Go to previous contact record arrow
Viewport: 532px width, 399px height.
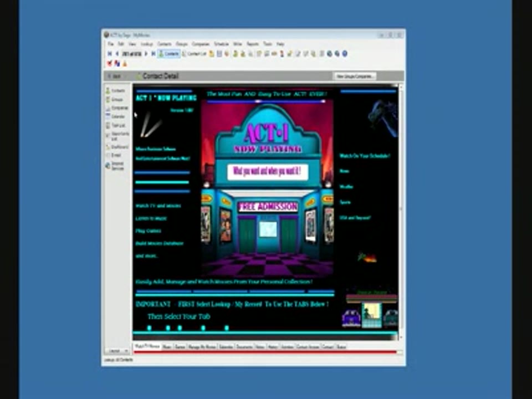[x=117, y=54]
